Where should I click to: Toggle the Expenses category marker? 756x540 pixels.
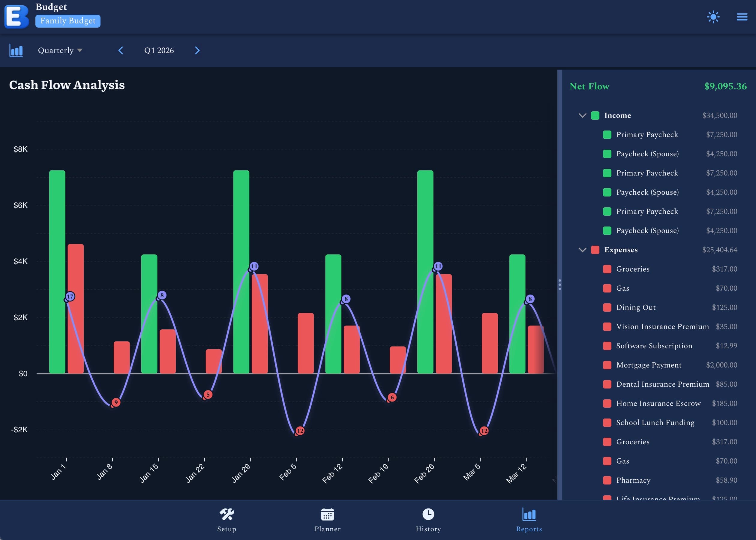point(595,250)
